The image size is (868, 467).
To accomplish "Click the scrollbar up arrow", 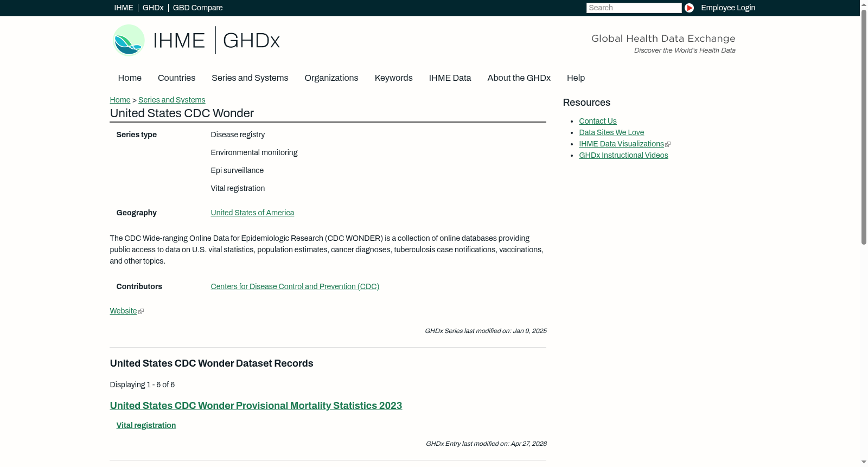I will click(x=864, y=4).
